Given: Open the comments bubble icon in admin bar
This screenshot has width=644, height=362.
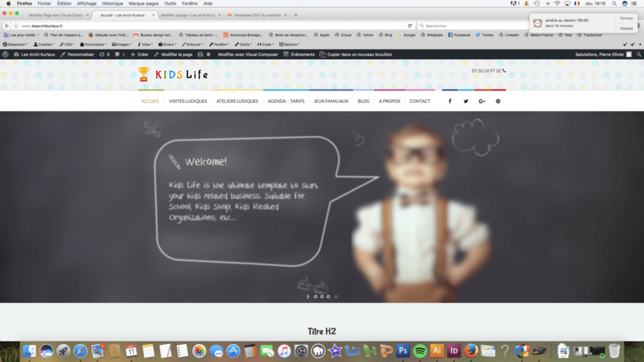Looking at the screenshot, I should coord(119,54).
